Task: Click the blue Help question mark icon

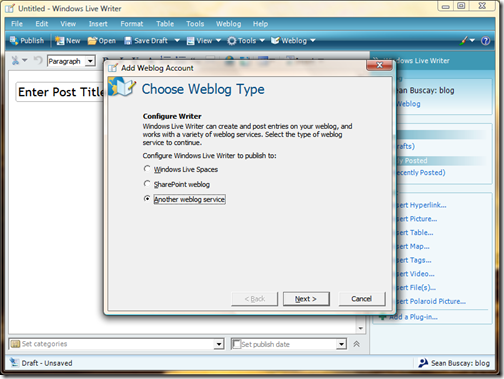Action: click(x=485, y=41)
